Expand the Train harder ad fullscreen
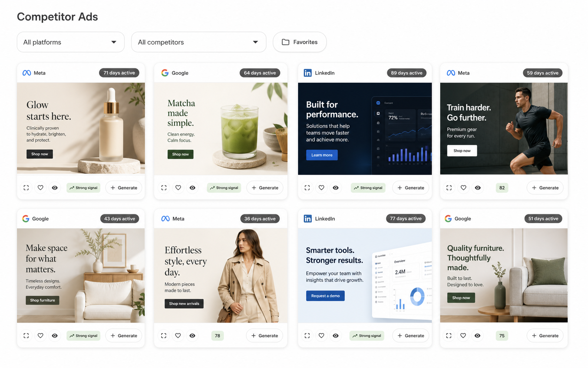This screenshot has width=588, height=368. [449, 188]
